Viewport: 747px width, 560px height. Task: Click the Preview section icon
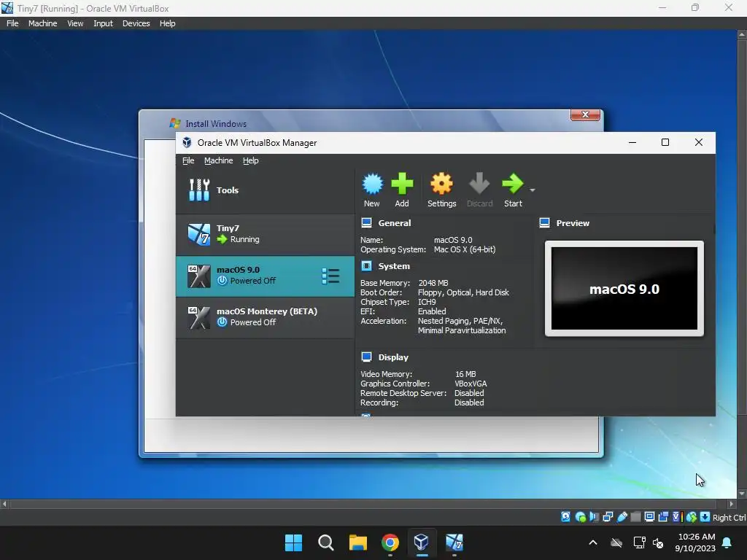point(544,222)
